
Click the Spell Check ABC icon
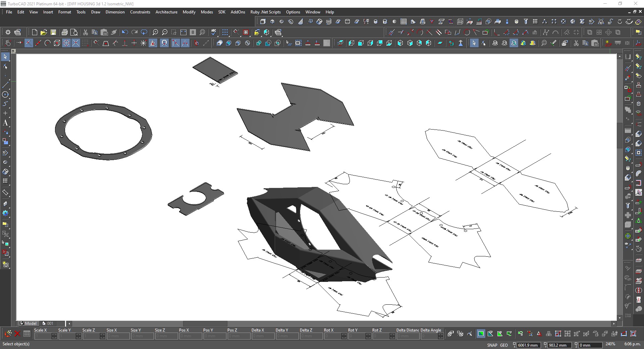(x=214, y=33)
